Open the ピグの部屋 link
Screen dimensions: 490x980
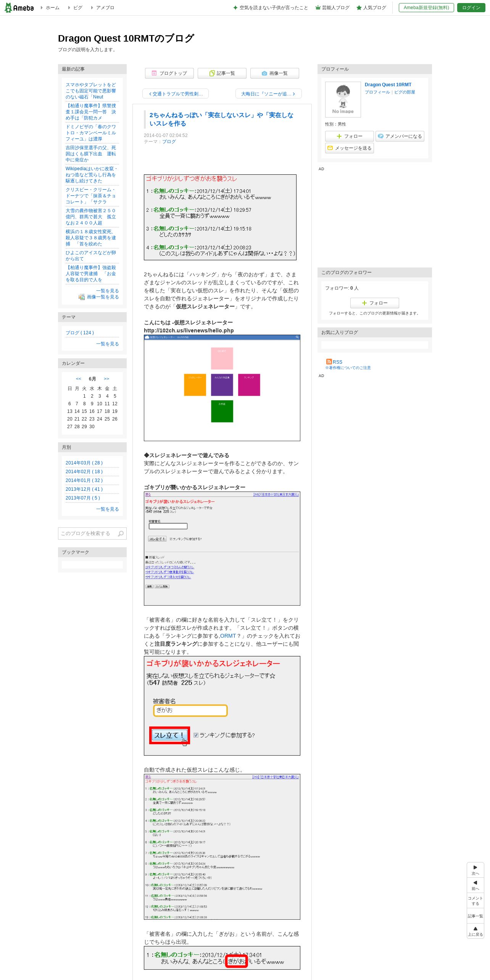pyautogui.click(x=405, y=92)
